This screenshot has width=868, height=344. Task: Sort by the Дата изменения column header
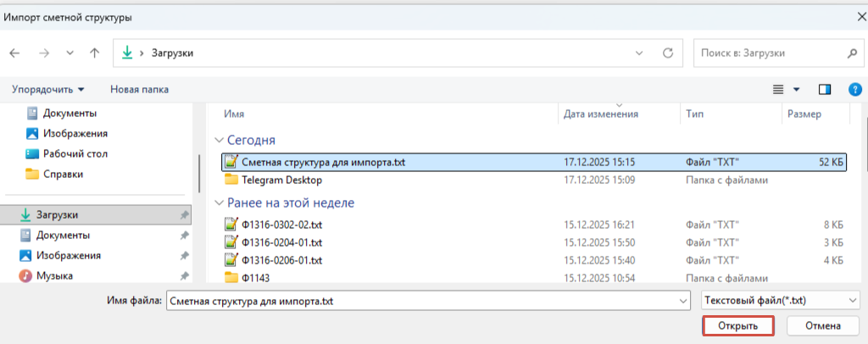tap(601, 114)
